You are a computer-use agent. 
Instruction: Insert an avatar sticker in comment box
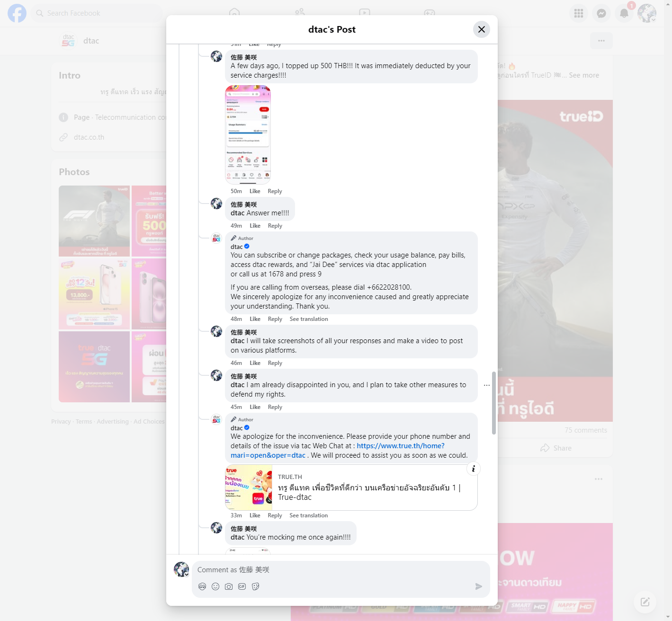tap(202, 586)
